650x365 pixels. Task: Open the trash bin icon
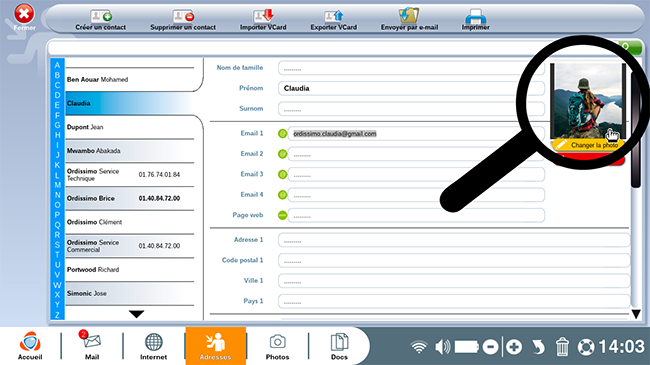(562, 347)
